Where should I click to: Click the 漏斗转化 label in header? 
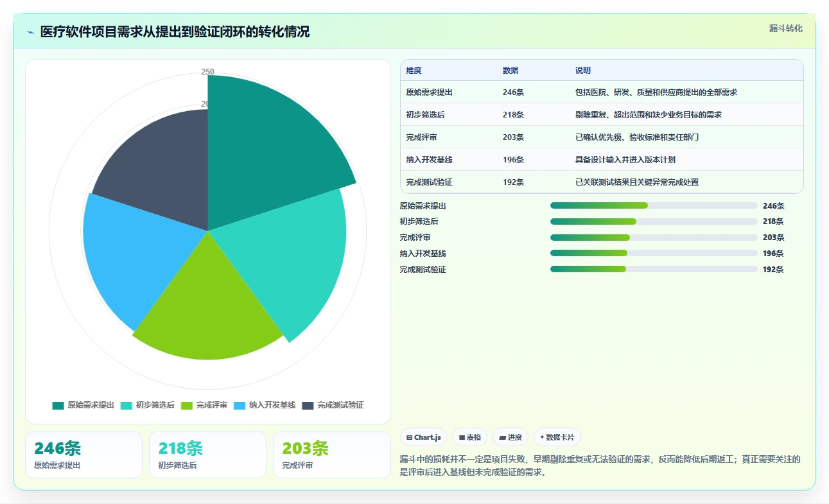click(x=786, y=28)
